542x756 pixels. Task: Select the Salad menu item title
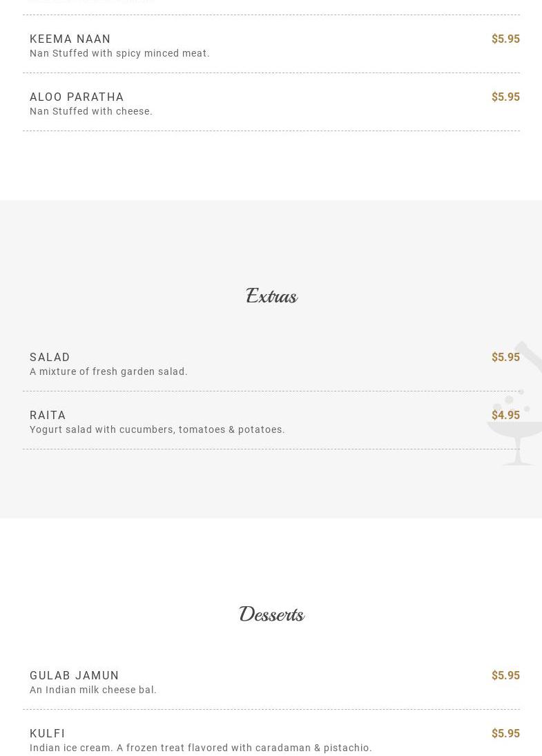50,358
